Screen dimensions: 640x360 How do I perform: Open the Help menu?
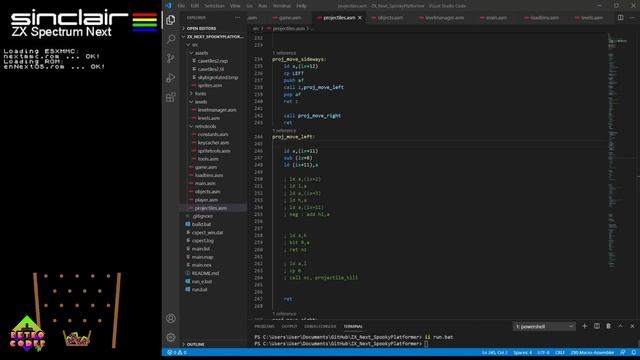301,6
